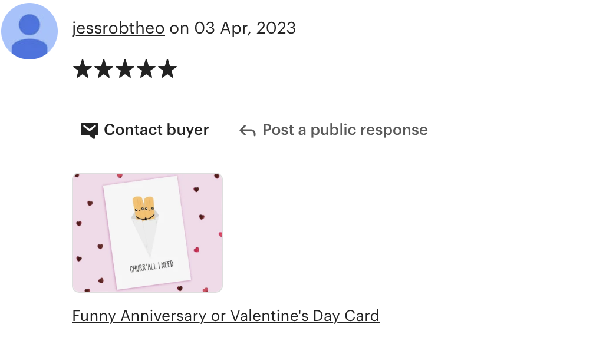Click the review date 03 Apr, 2023
Viewport: 606px width, 364px height.
tap(245, 28)
